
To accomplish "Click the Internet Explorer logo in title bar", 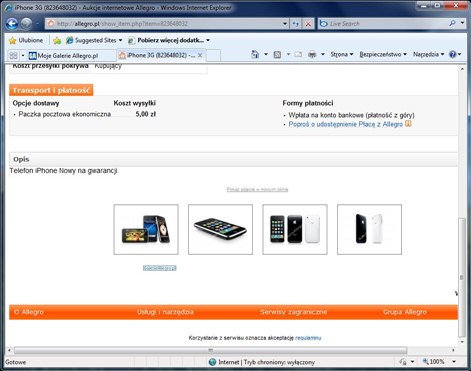I will point(8,7).
